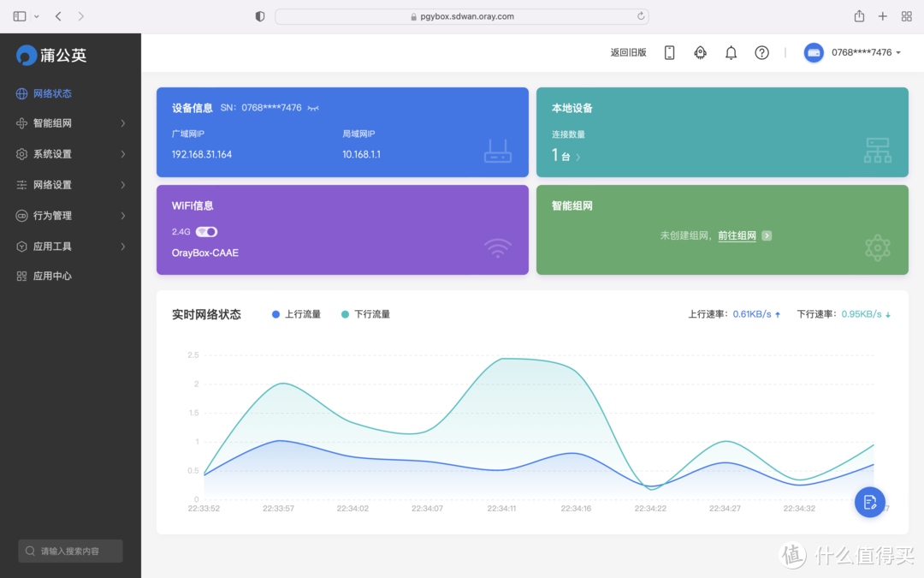Viewport: 924px width, 578px height.
Task: Click the floating blue feedback button
Action: [x=870, y=503]
